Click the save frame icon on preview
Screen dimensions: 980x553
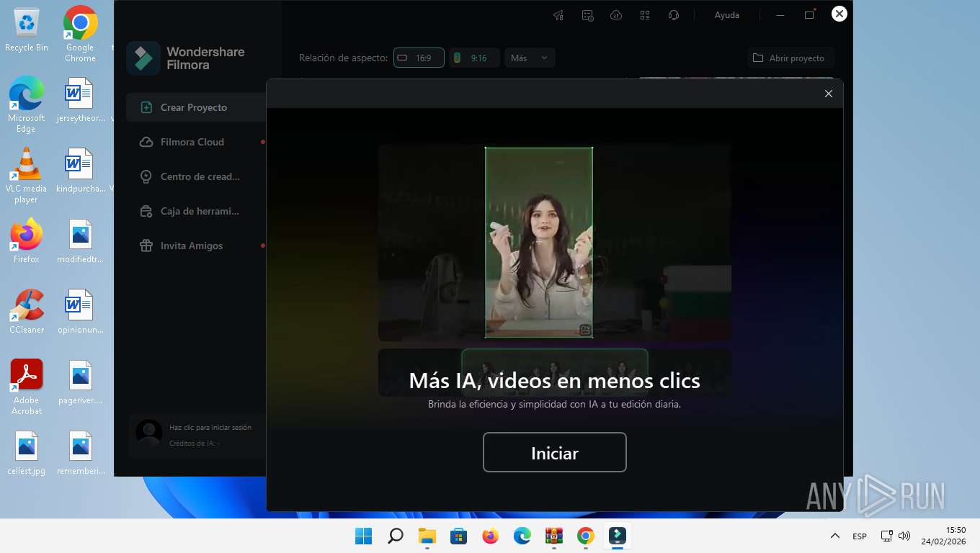[585, 331]
